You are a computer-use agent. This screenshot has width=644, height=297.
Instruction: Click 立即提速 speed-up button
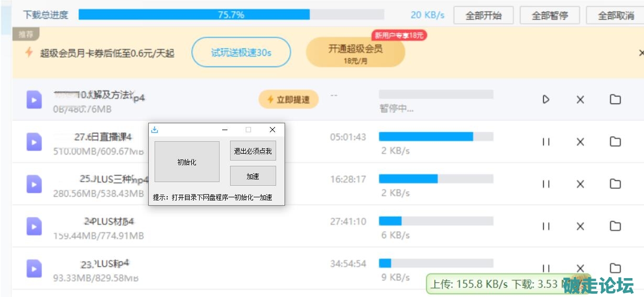pyautogui.click(x=288, y=99)
